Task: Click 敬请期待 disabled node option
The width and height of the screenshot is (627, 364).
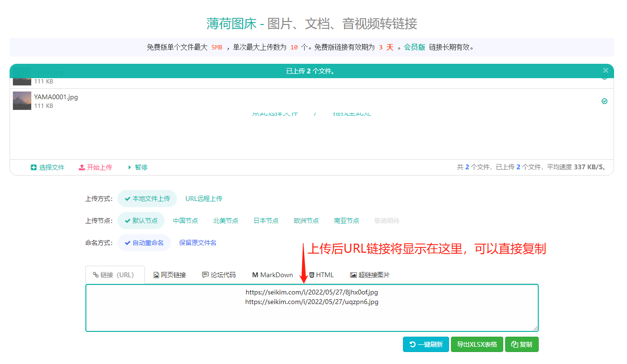Action: coord(387,221)
